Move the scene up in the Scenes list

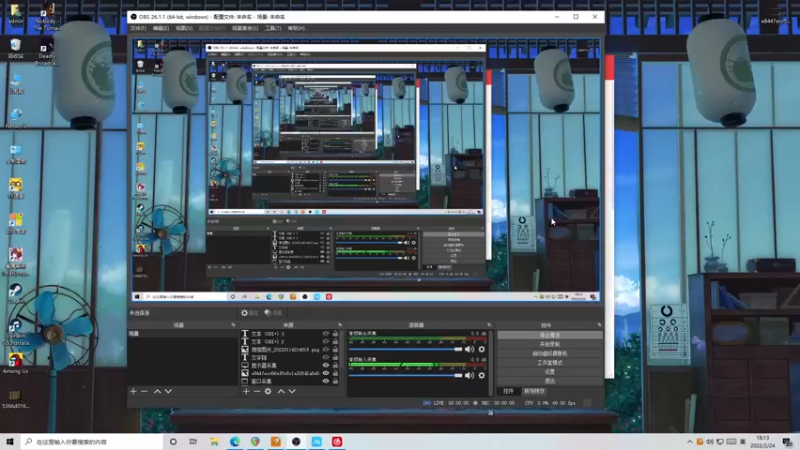(157, 391)
